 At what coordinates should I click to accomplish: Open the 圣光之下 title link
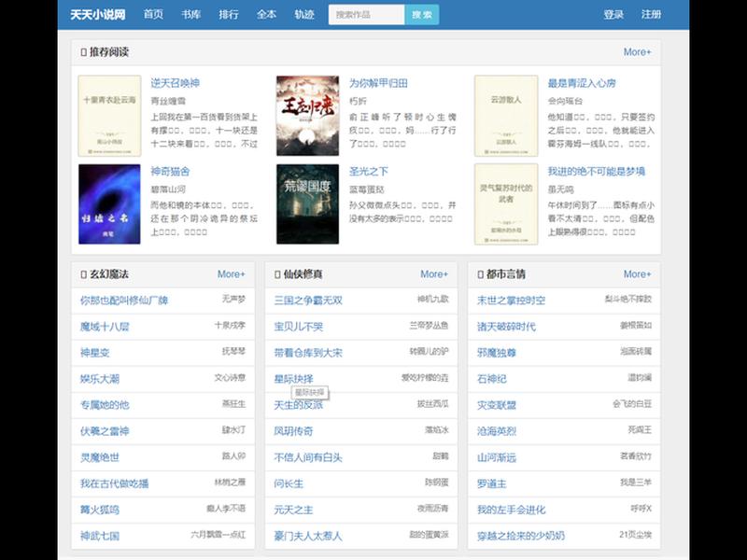368,172
